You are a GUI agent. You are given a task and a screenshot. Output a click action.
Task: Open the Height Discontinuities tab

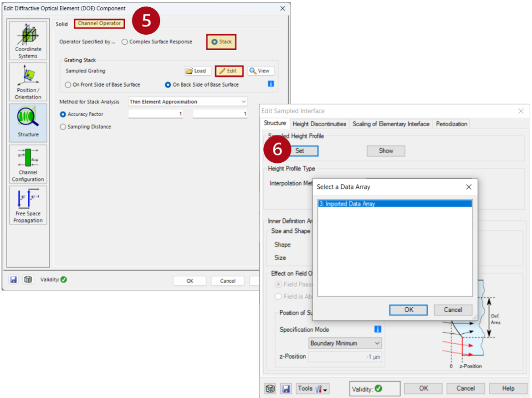(x=319, y=124)
